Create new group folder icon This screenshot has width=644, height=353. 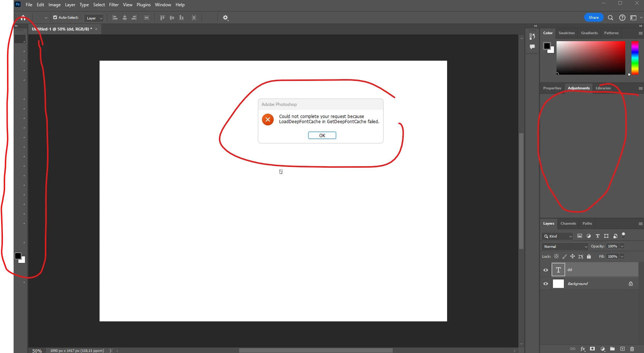coord(612,349)
